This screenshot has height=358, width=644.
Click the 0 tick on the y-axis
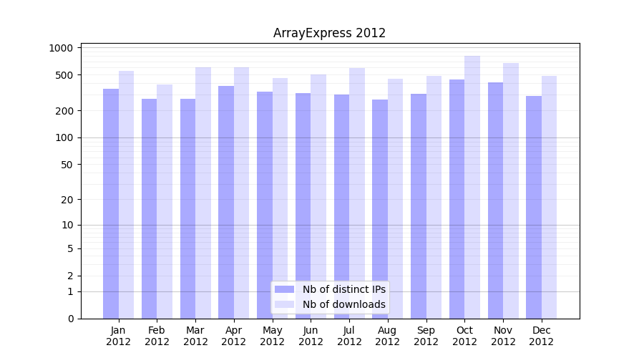[x=70, y=319]
